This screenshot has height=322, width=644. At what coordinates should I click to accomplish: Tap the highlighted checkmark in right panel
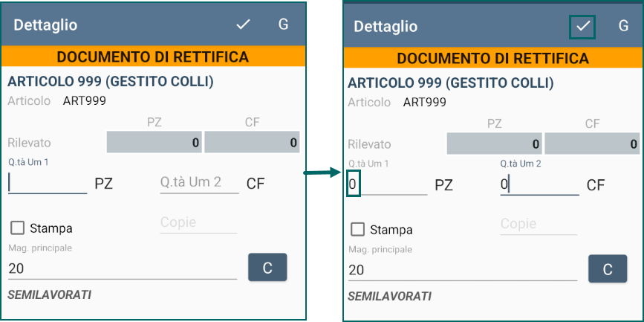coord(583,26)
